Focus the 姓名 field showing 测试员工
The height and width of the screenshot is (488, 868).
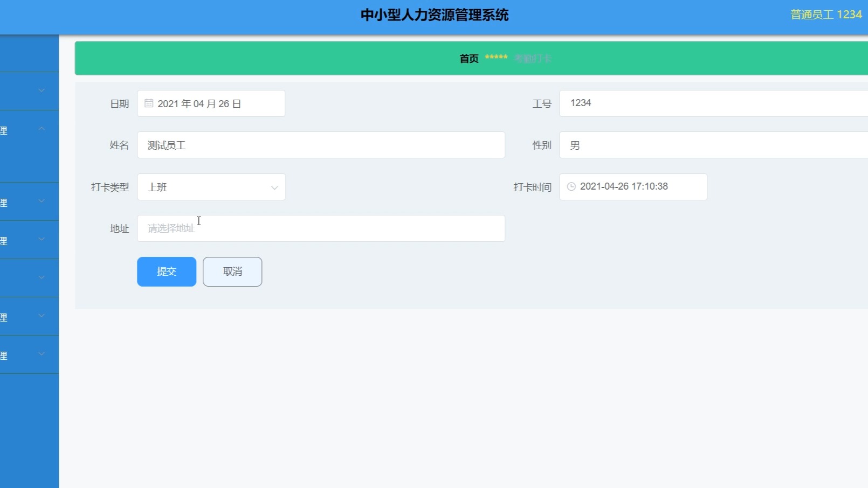(321, 145)
